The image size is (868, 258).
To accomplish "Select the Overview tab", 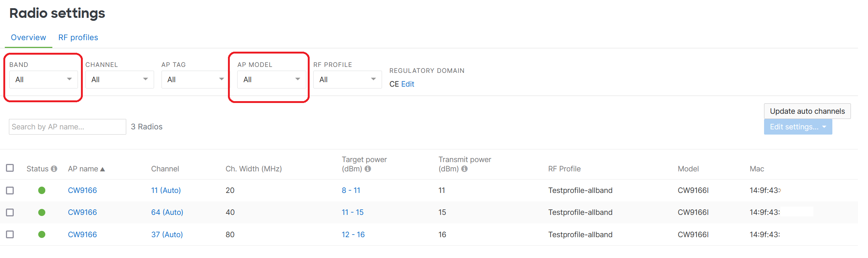I will (x=29, y=37).
